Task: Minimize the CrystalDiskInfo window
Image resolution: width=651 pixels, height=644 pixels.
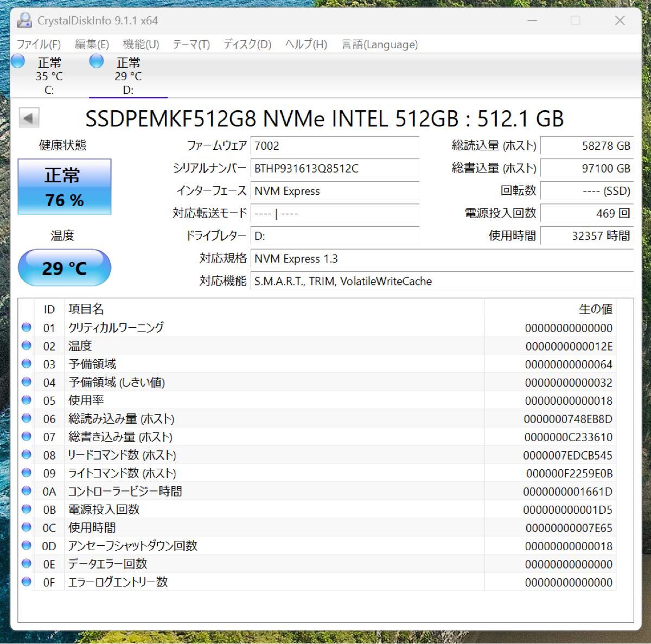Action: [532, 21]
